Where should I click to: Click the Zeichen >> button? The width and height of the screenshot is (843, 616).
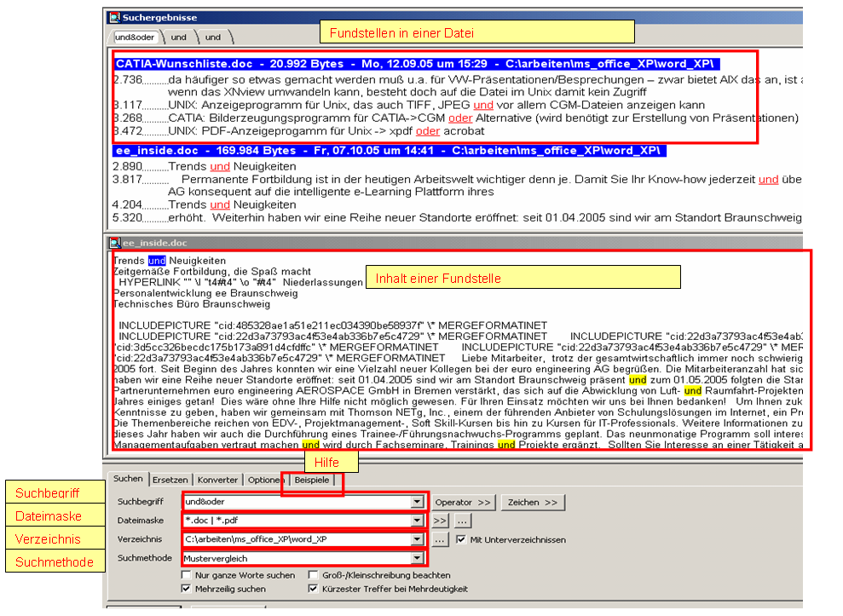533,502
